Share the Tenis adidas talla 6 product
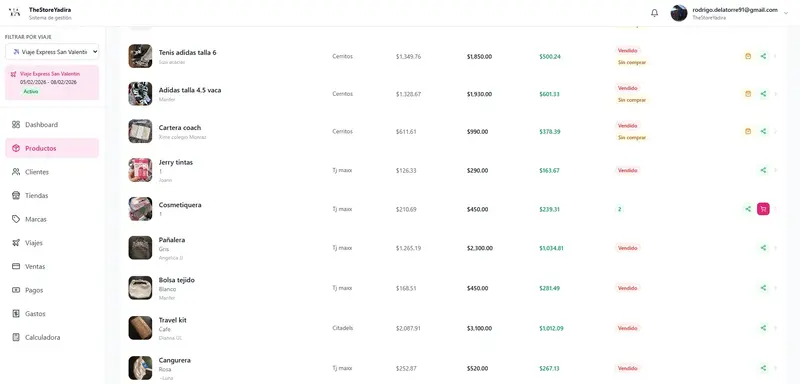 (x=763, y=56)
